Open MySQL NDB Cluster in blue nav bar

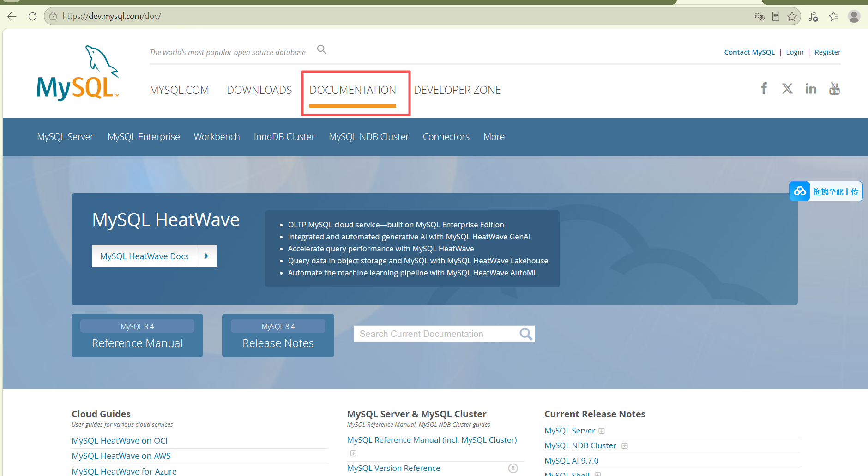click(x=369, y=137)
